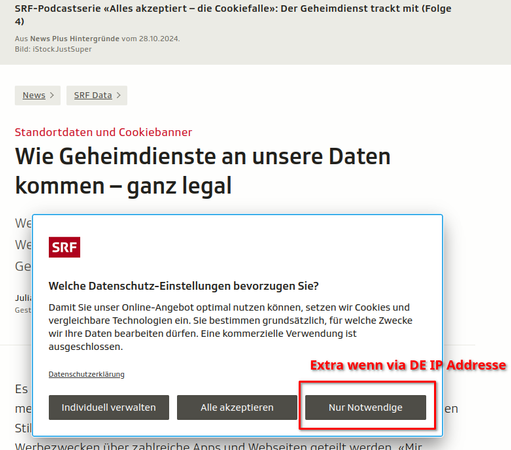Open the News breadcrumb link

pyautogui.click(x=37, y=95)
